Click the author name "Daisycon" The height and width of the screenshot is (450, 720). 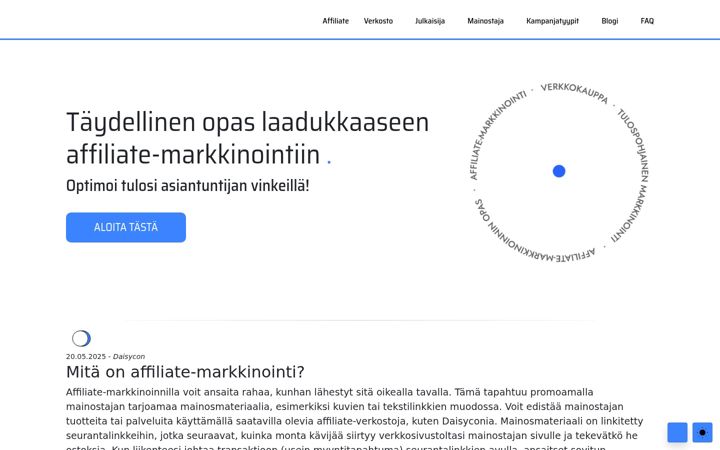pyautogui.click(x=129, y=356)
